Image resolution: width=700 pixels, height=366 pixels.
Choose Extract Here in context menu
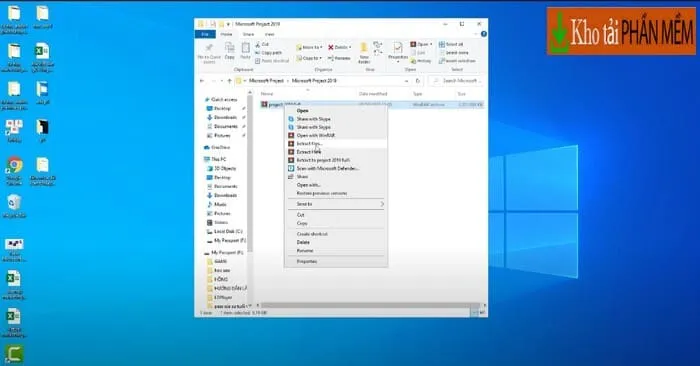tap(336, 152)
